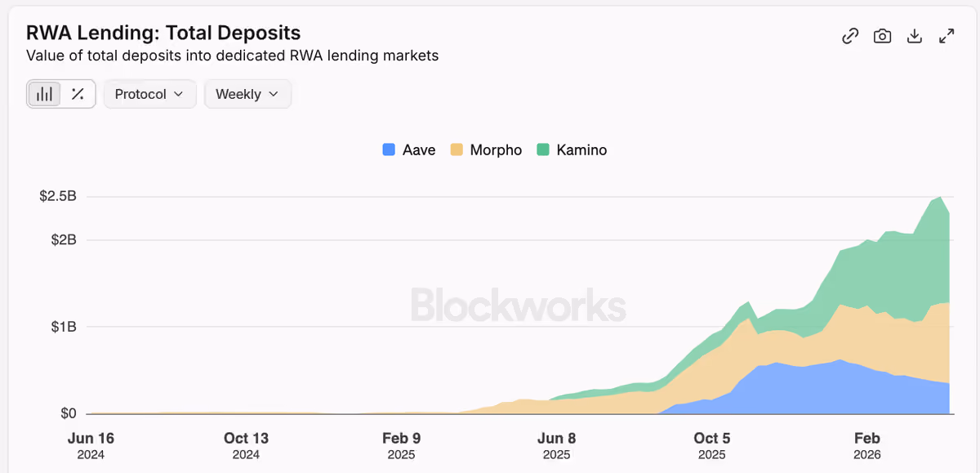This screenshot has width=980, height=473.
Task: Copy the chart link icon
Action: [850, 36]
